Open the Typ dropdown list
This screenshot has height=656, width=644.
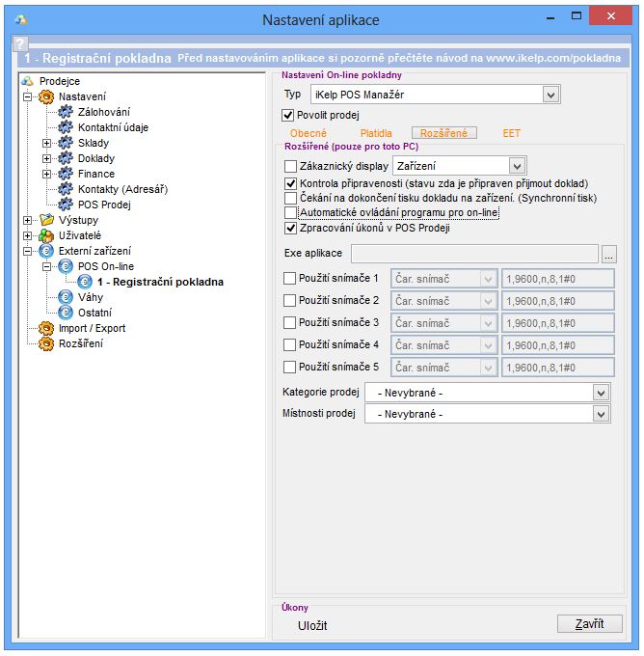coord(550,95)
